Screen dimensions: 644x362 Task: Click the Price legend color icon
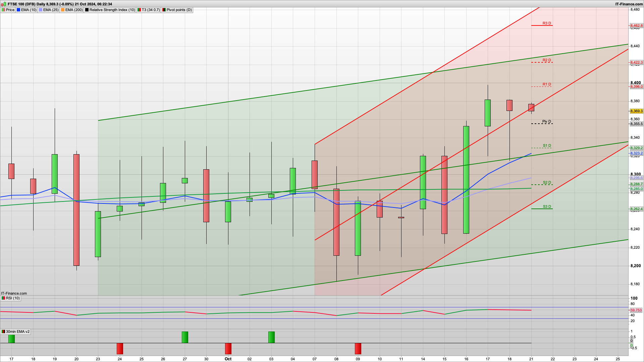click(x=3, y=10)
